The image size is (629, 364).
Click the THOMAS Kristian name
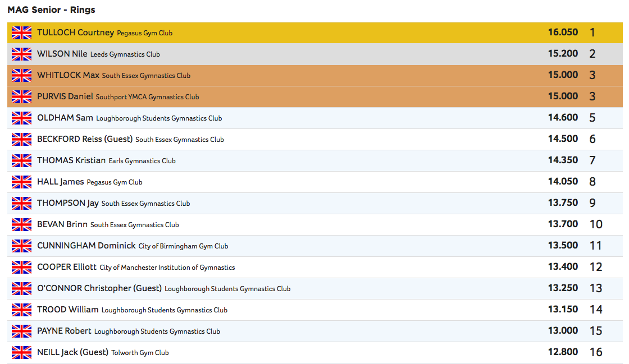click(71, 160)
